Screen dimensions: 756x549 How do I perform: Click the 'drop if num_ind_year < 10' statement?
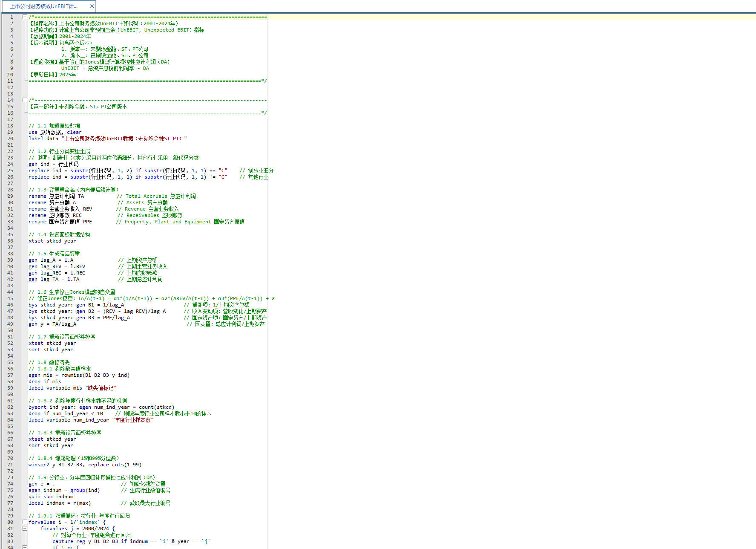point(66,413)
